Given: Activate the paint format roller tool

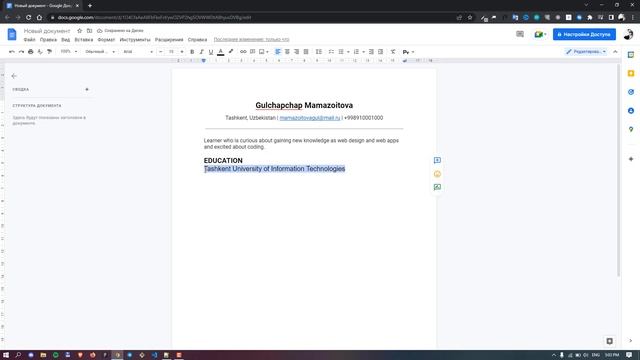Looking at the screenshot, I should tap(49, 52).
